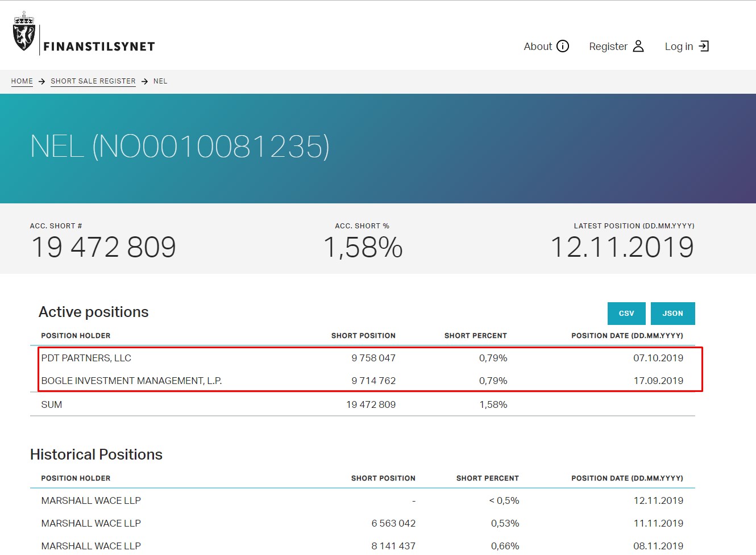Open the Register link text

608,47
